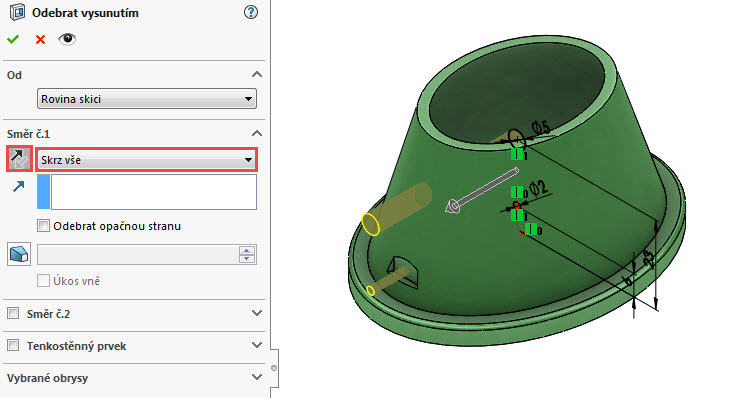Cancel the feature with the red X
The width and height of the screenshot is (750, 398).
pyautogui.click(x=40, y=39)
